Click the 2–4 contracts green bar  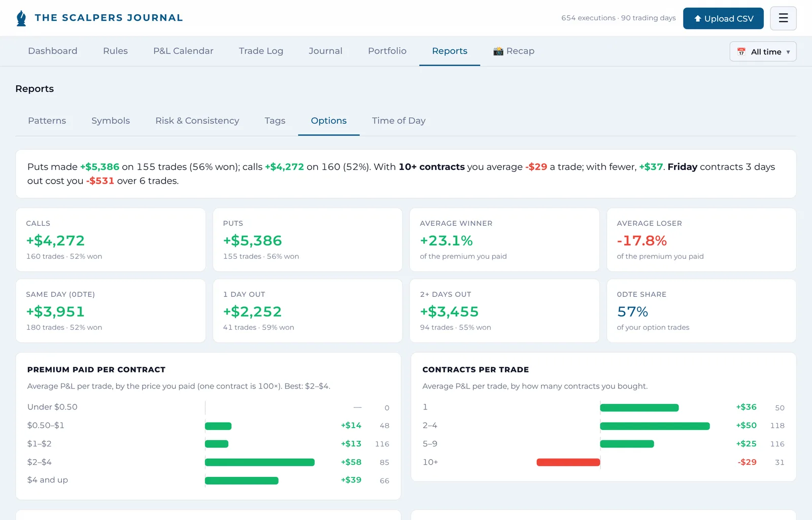tap(655, 426)
